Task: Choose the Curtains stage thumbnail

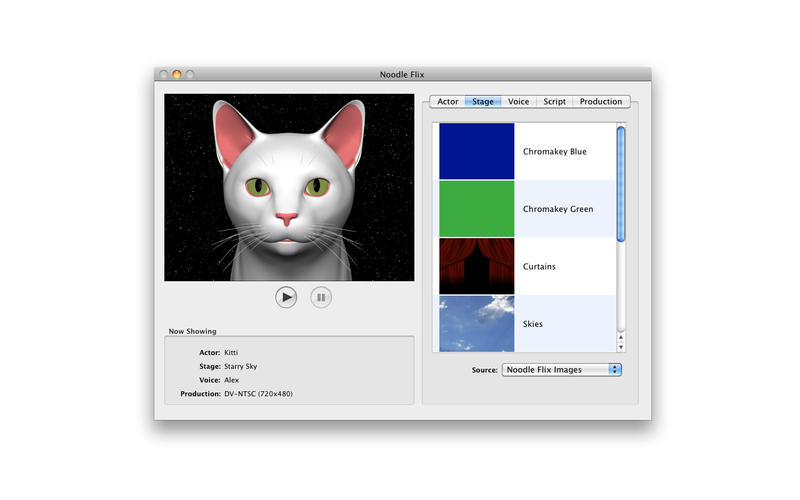Action: click(477, 267)
